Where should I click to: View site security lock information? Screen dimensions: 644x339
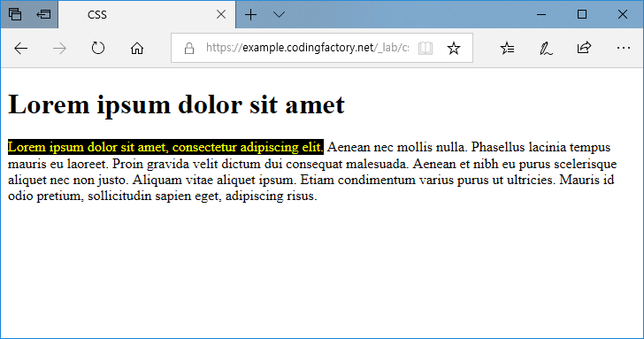[x=189, y=49]
